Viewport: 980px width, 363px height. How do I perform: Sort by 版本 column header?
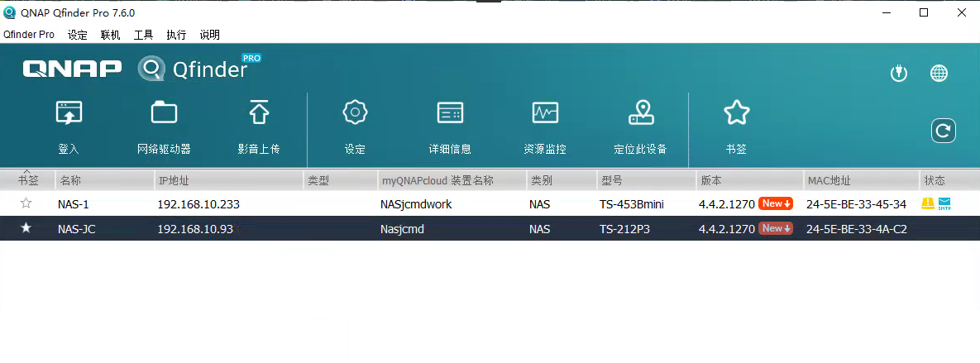(750, 180)
